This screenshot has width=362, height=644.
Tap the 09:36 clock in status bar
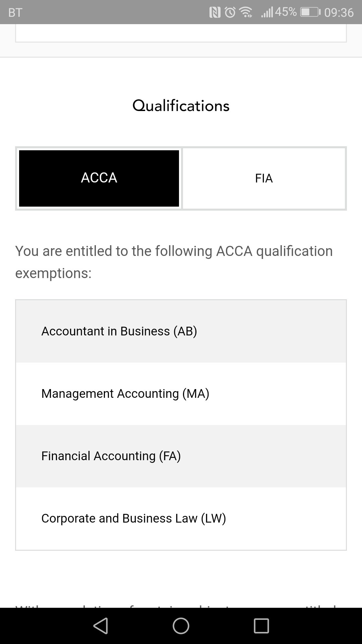point(339,13)
